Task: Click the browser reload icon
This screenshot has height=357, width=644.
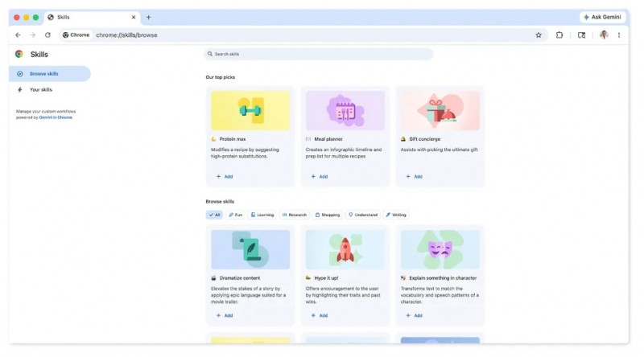Action: tap(47, 35)
